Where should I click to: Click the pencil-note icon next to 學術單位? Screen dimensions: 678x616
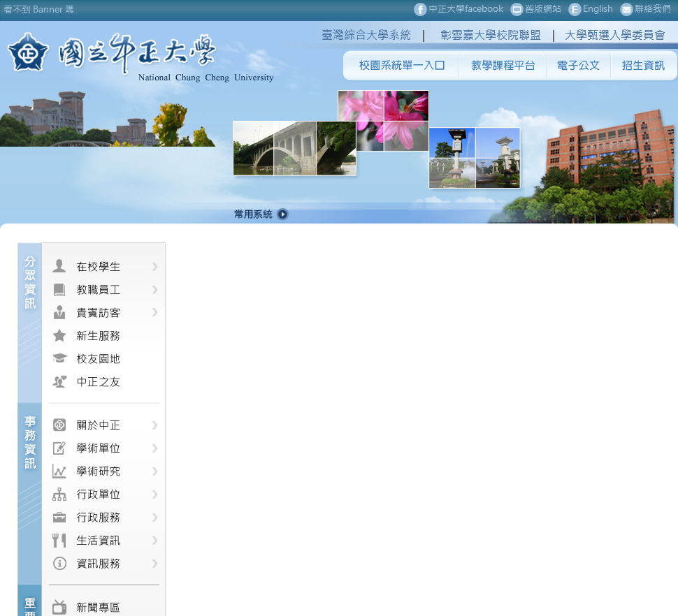pos(59,448)
